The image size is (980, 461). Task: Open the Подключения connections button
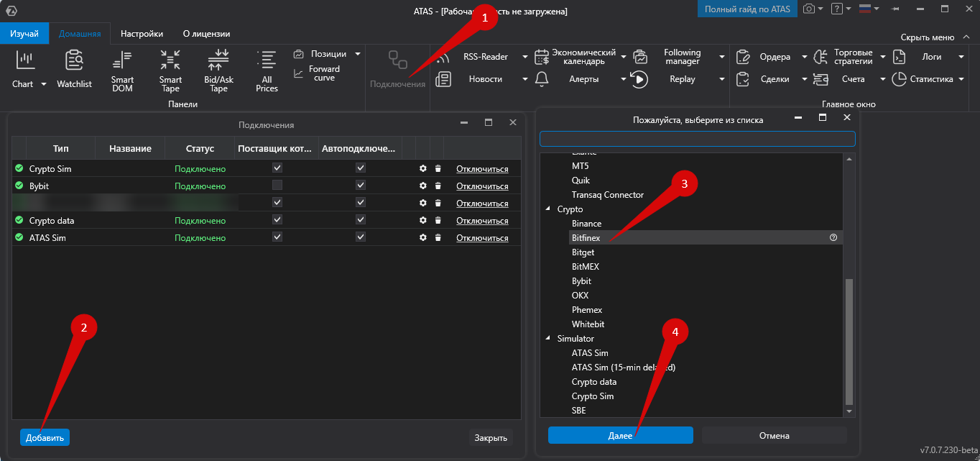(397, 70)
